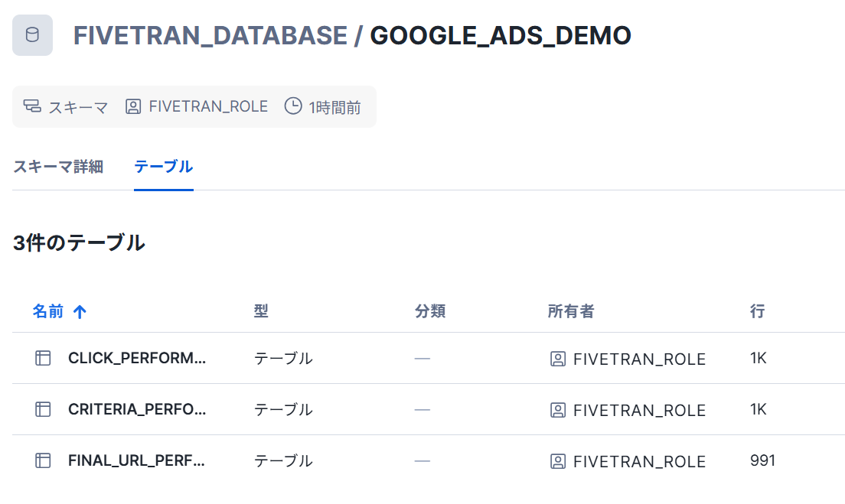Click 分類 column header
This screenshot has width=845, height=504.
[x=430, y=311]
